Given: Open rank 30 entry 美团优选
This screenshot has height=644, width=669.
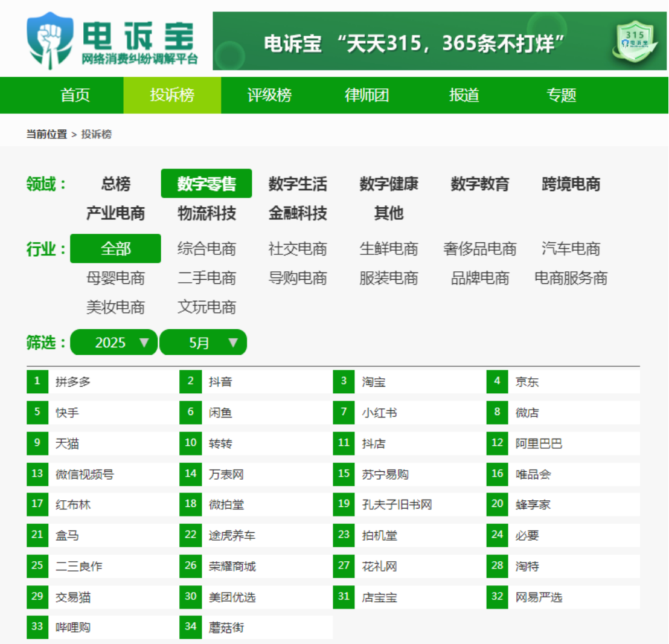Looking at the screenshot, I should (x=256, y=597).
